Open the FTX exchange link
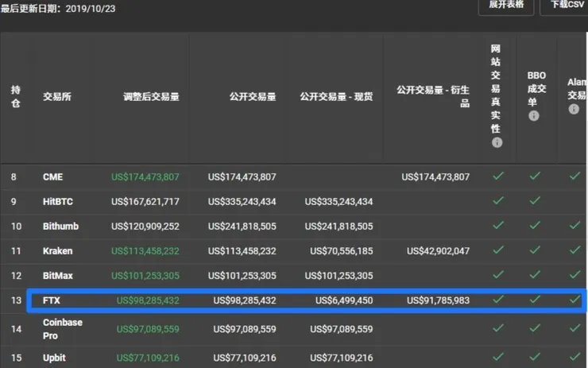The image size is (588, 368). [x=52, y=300]
